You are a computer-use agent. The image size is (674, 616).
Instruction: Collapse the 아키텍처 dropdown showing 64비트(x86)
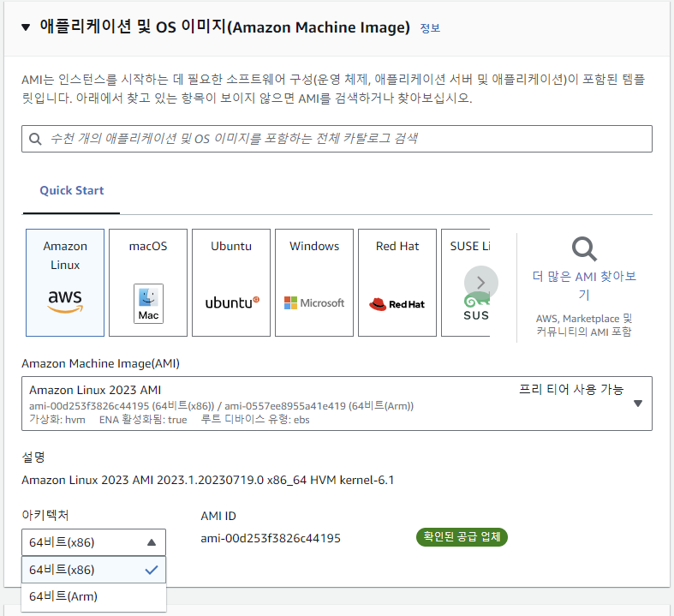(93, 542)
